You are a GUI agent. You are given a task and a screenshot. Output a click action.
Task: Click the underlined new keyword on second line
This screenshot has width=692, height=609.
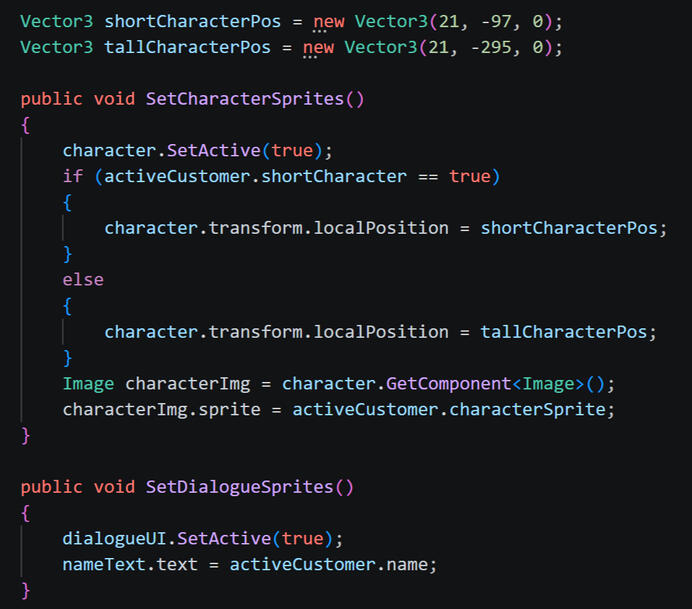coord(318,48)
